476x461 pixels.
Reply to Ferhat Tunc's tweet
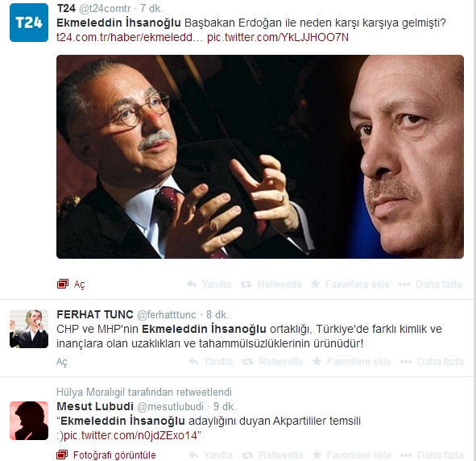pyautogui.click(x=210, y=362)
